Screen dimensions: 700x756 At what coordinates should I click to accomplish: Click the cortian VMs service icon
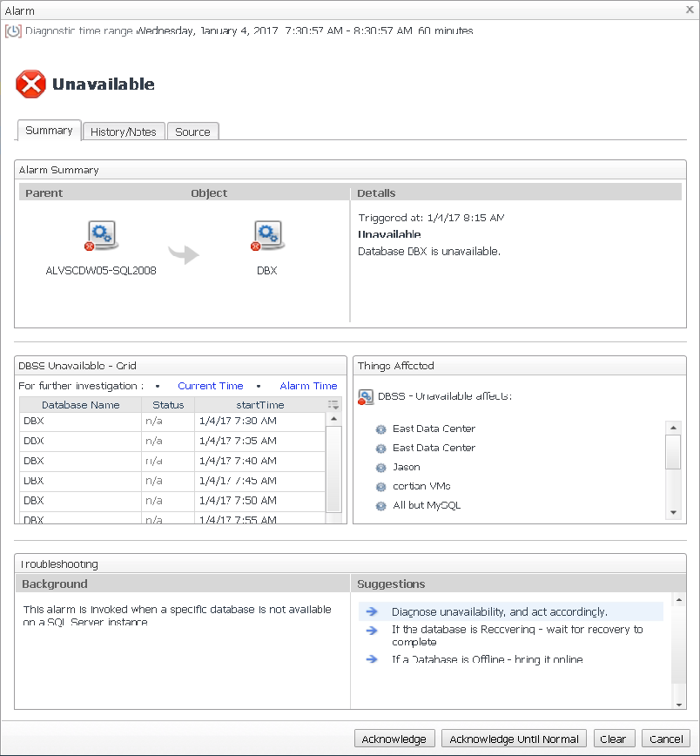coord(380,487)
